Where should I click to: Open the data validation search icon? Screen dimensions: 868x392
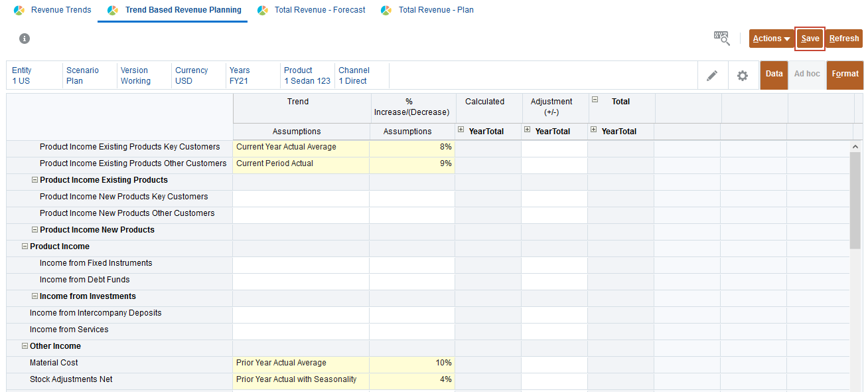(x=721, y=38)
